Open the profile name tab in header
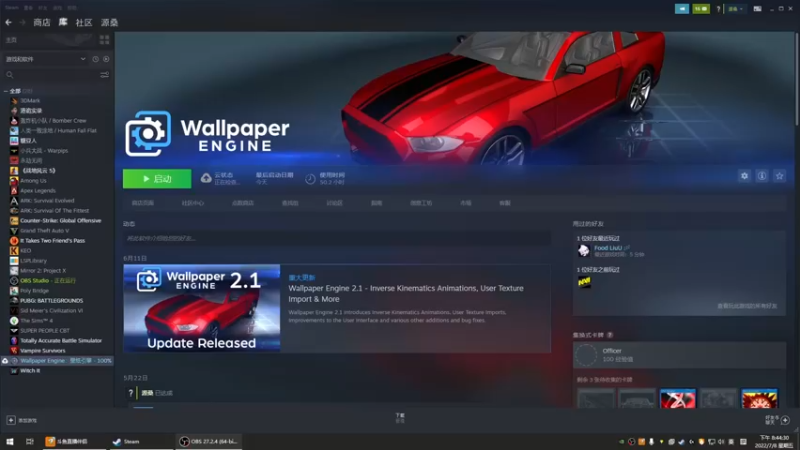Screen dimensions: 800x450 [109, 22]
